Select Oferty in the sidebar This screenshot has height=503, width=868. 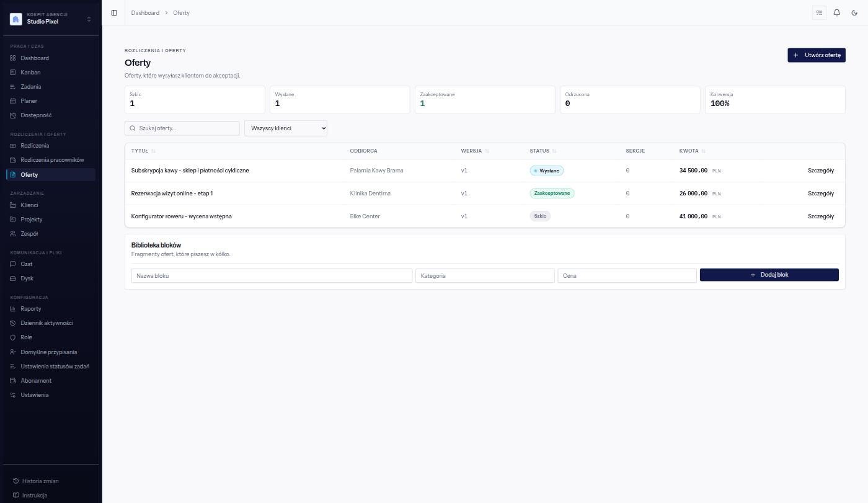click(51, 175)
